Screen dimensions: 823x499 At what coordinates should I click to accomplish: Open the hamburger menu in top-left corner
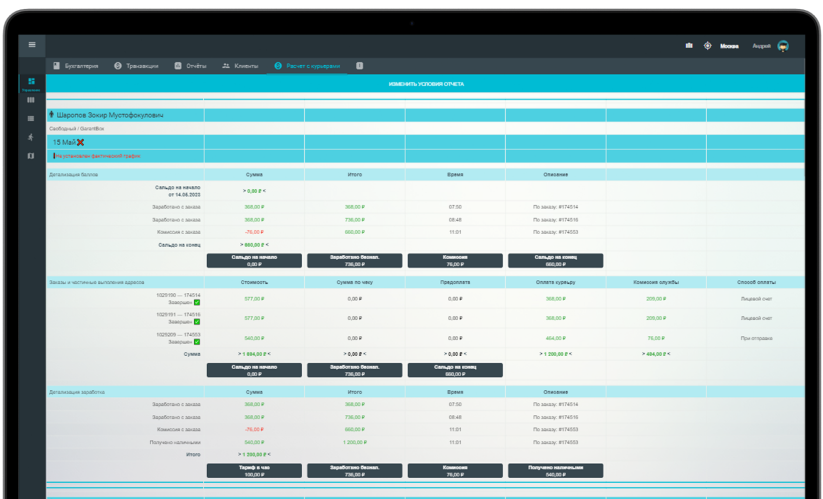click(x=32, y=45)
